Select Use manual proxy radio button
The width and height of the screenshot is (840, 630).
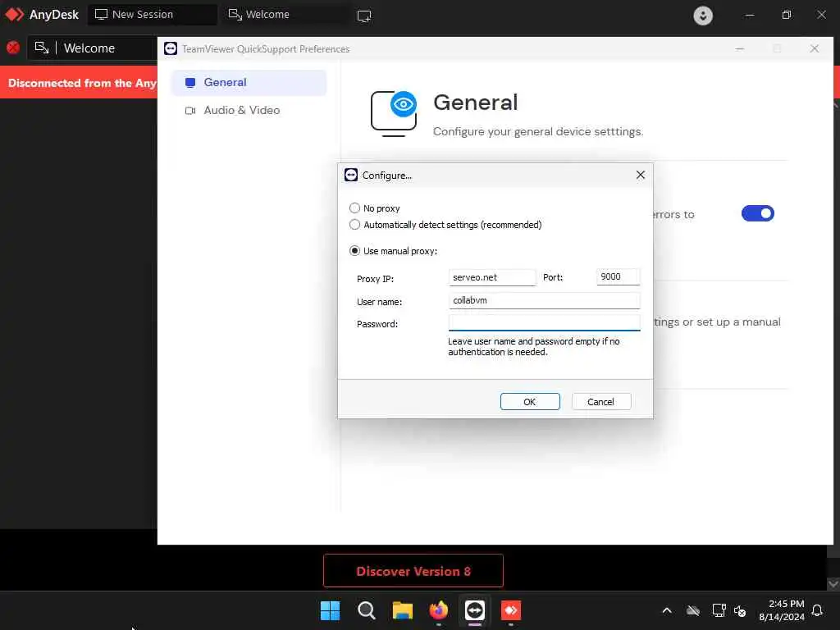(x=354, y=251)
